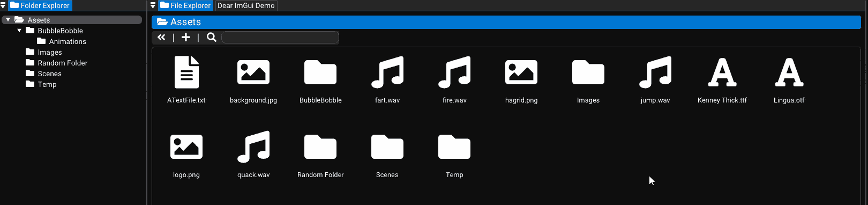Click the jump.wav file name label

pos(655,100)
